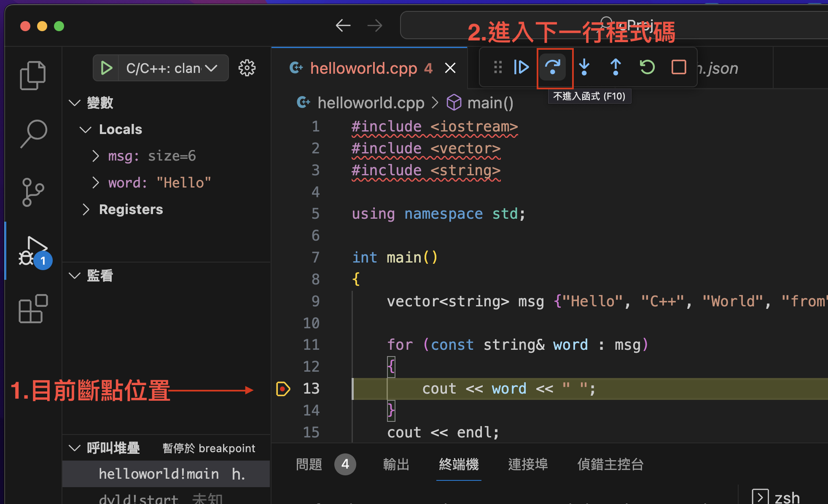828x504 pixels.
Task: Switch to the 偵錯主控台 tab
Action: tap(610, 464)
